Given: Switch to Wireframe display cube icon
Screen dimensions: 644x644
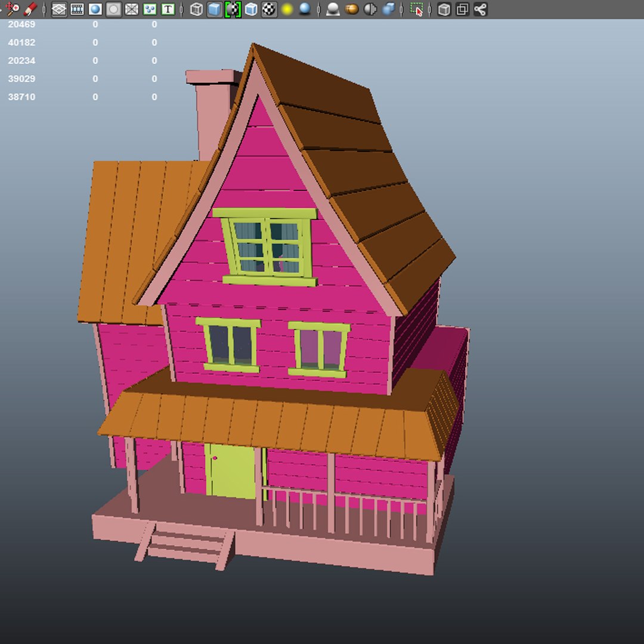Looking at the screenshot, I should pos(197,10).
